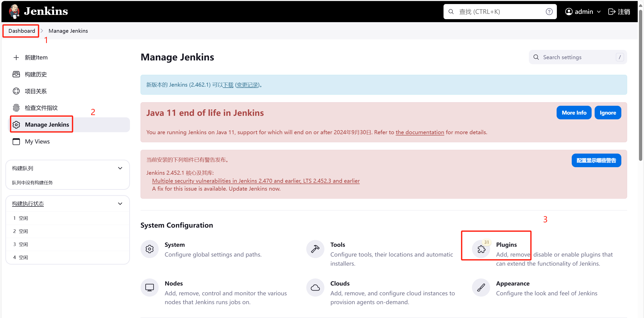Click the 检查文件指纹 fingerprint icon

pos(16,108)
